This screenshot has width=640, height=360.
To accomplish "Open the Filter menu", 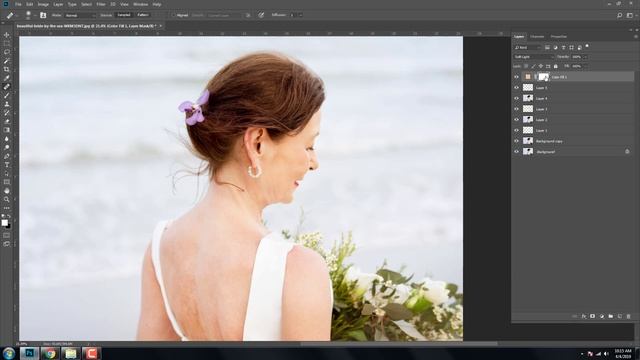I will (x=101, y=4).
